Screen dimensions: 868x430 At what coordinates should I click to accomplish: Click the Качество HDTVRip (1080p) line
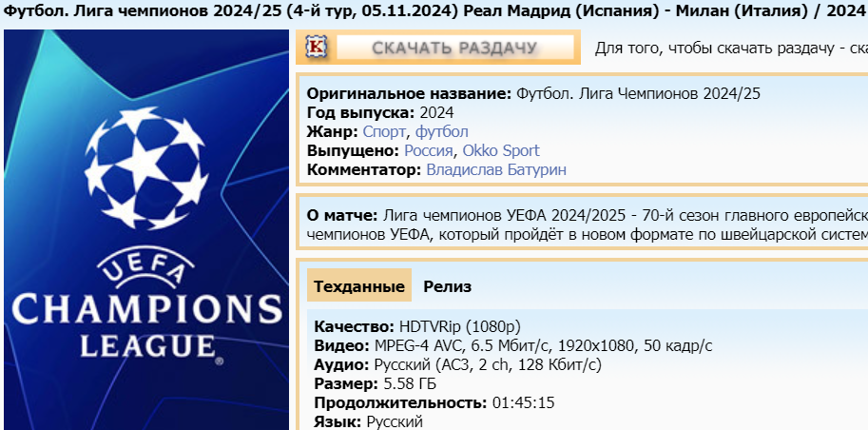click(417, 326)
